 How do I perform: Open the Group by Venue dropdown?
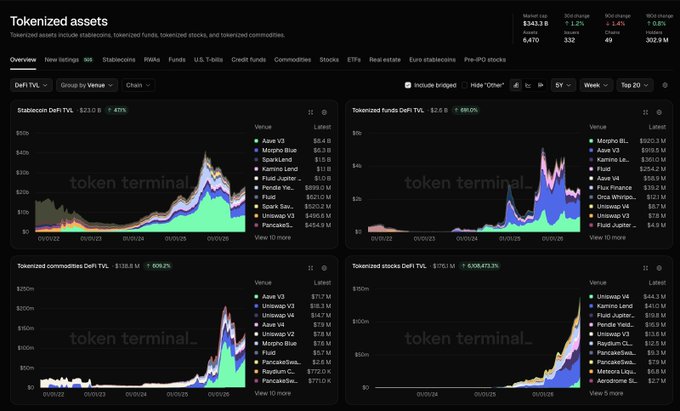(x=87, y=85)
